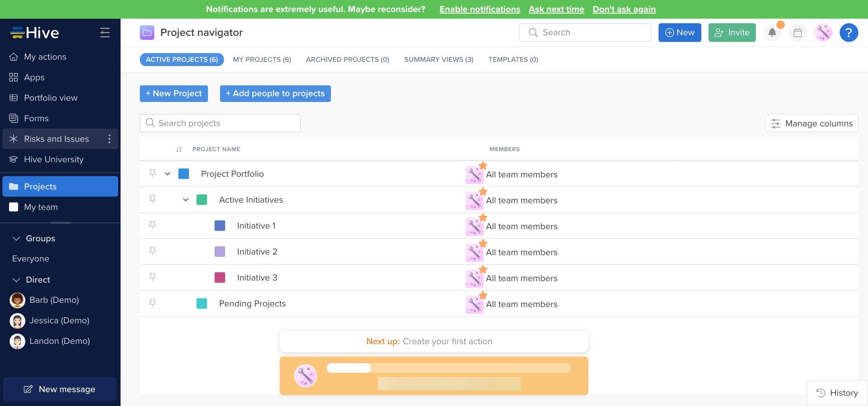Viewport: 868px width, 406px height.
Task: Open Jessica (Demo) direct message
Action: coord(50,320)
